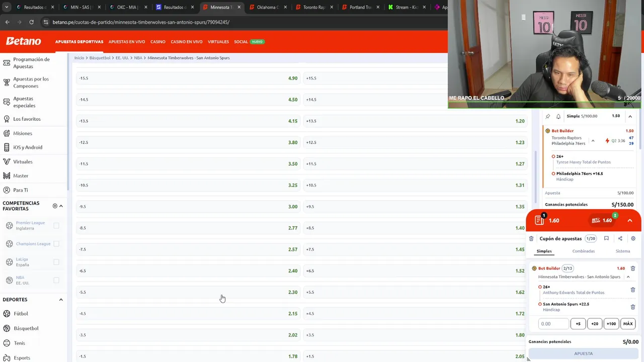The width and height of the screenshot is (644, 362).
Task: Select handicap +13.5 at 1.20
Action: coord(415,121)
